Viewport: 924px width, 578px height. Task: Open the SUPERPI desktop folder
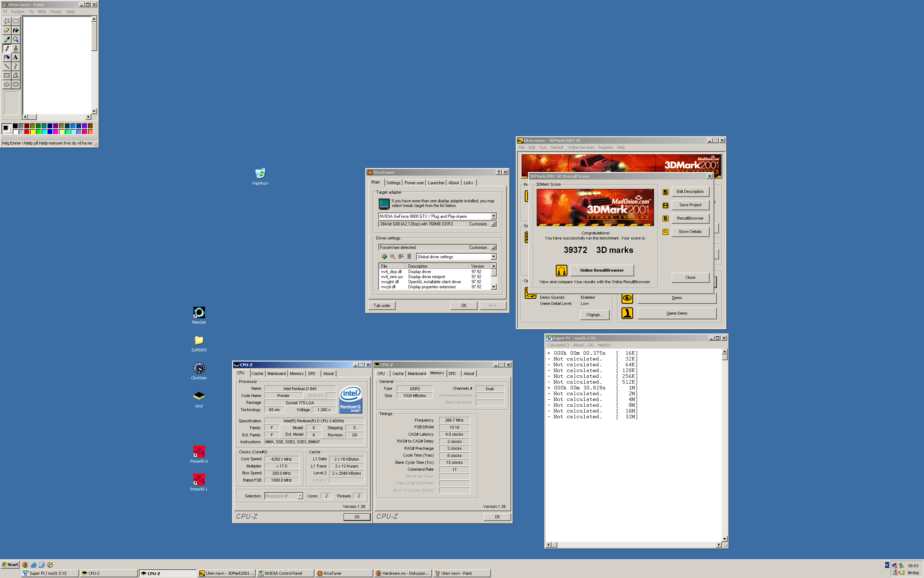199,343
